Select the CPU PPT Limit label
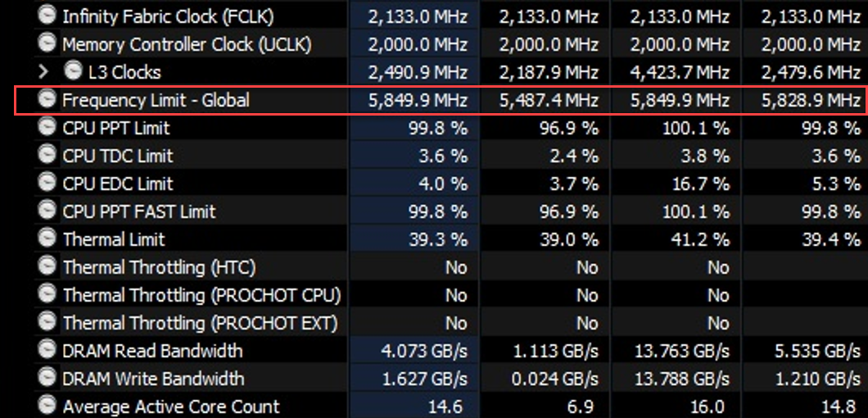Image resolution: width=868 pixels, height=418 pixels. click(x=116, y=128)
